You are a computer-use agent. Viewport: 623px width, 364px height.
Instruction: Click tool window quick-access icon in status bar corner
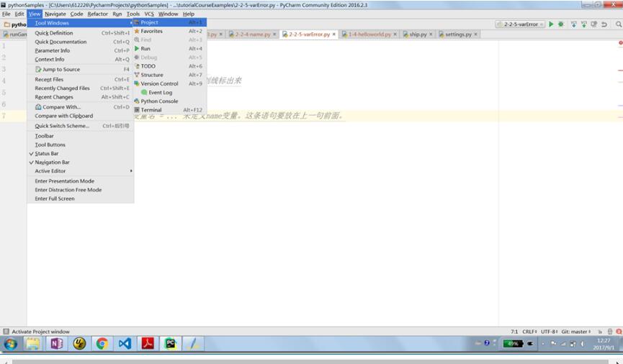(6, 332)
